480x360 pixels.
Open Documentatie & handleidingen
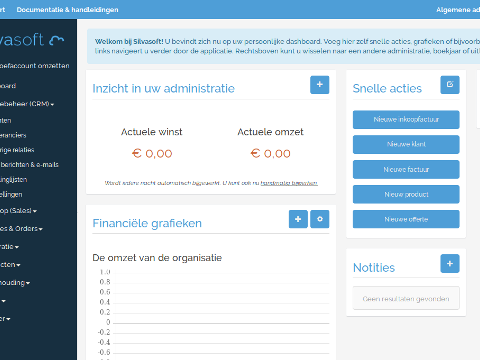click(x=67, y=10)
